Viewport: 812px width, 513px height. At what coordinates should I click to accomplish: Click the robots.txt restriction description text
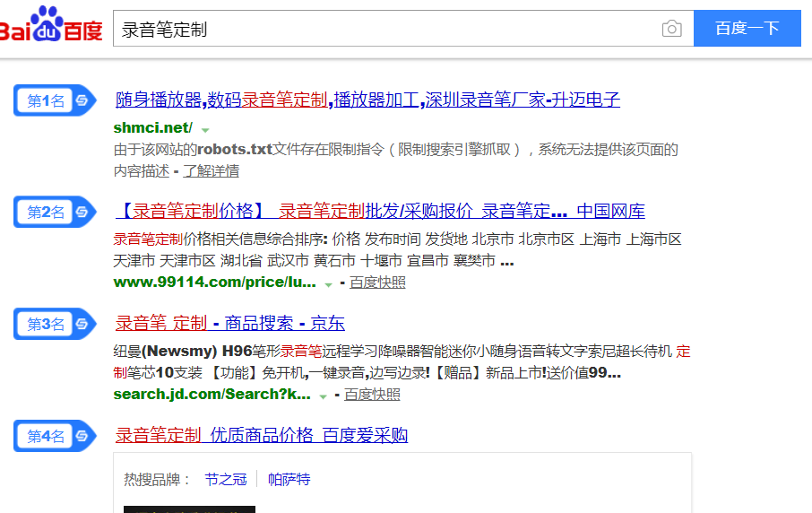pyautogui.click(x=395, y=161)
